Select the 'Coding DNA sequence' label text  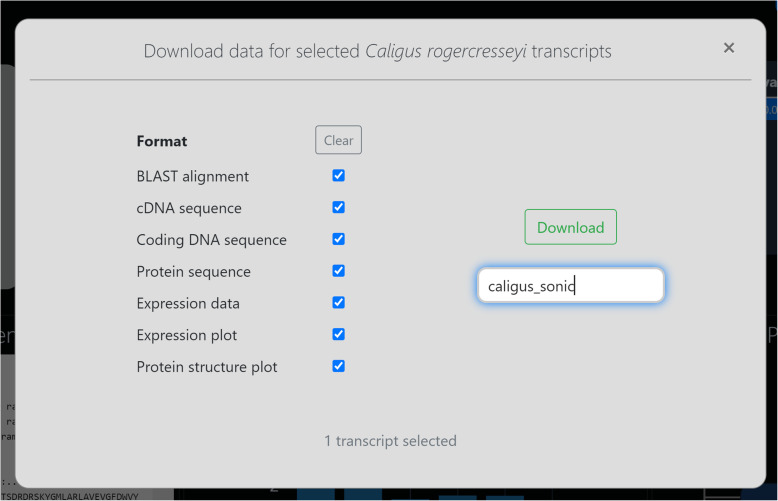[x=212, y=240]
